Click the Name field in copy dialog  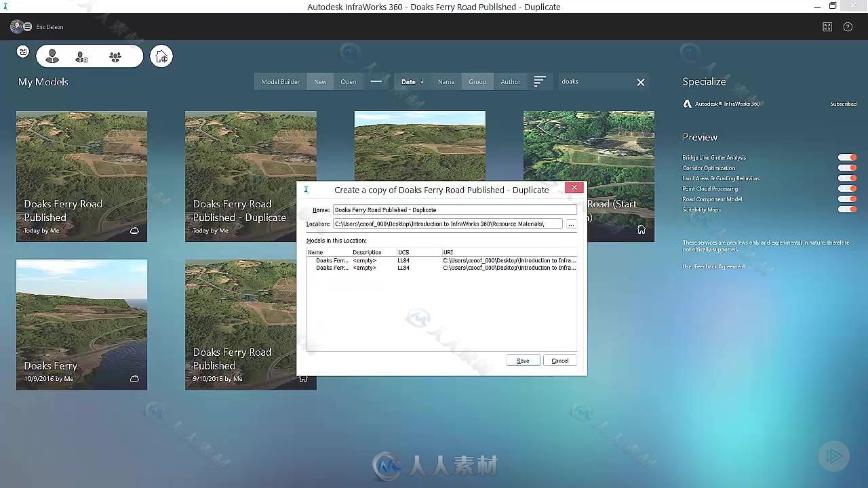click(x=454, y=210)
